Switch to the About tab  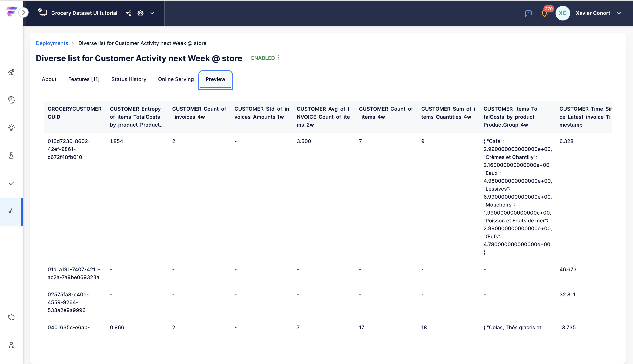(49, 79)
